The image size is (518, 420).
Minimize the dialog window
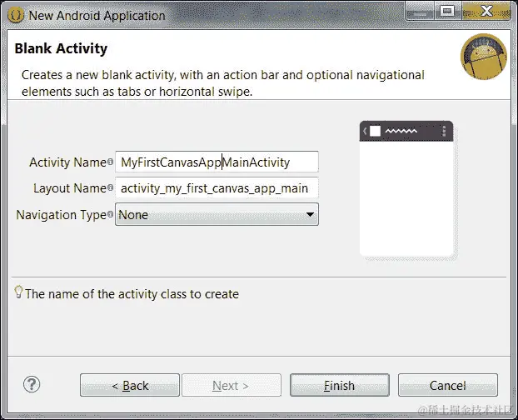pos(421,12)
